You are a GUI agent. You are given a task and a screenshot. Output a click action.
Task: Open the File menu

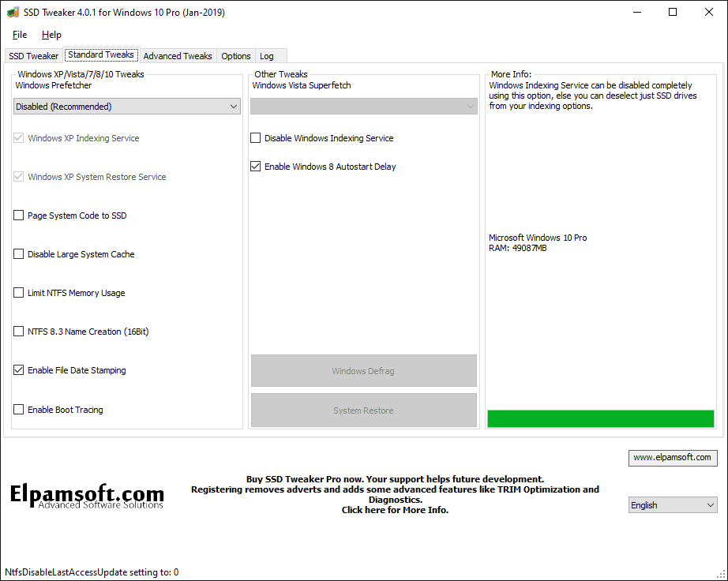[x=20, y=35]
